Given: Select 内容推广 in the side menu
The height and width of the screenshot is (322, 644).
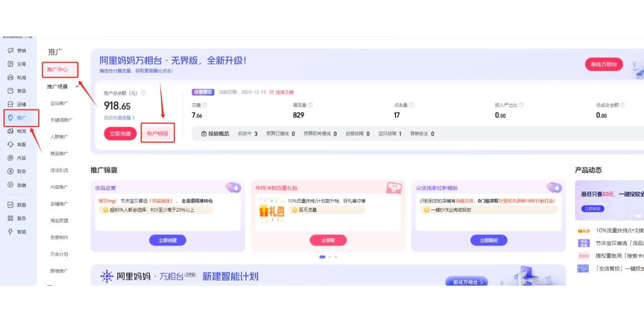Looking at the screenshot, I should [59, 187].
